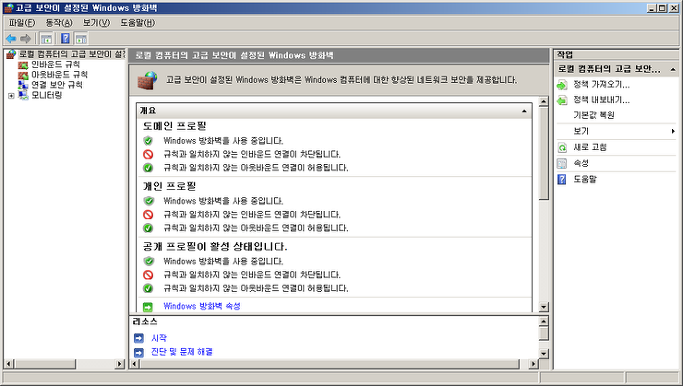
Task: Click the 새로 고침 refresh icon
Action: point(562,148)
